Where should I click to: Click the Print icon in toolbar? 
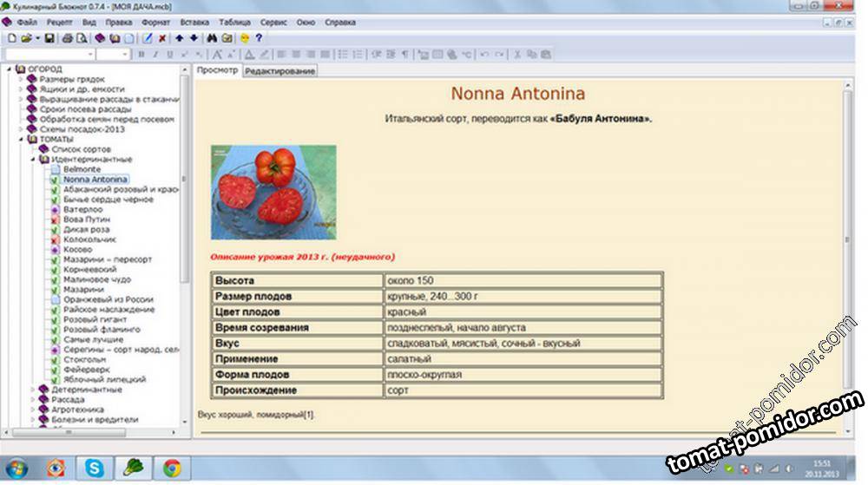tap(68, 38)
